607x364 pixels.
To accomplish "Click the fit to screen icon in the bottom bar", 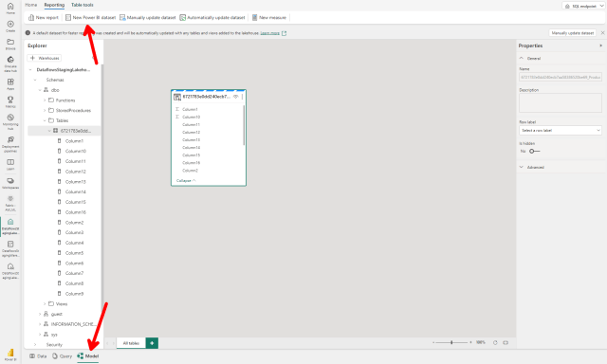I will [x=506, y=343].
